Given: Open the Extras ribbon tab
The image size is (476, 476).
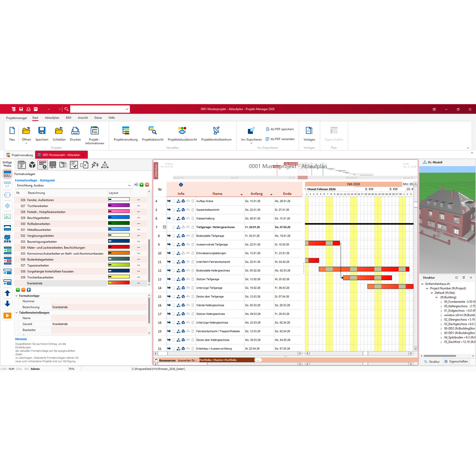Looking at the screenshot, I should (x=98, y=118).
